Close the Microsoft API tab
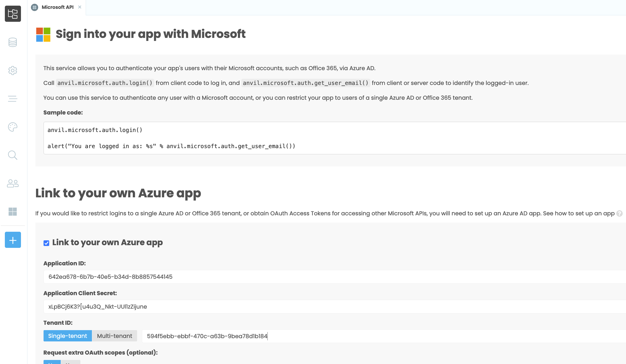The width and height of the screenshot is (626, 364). 80,7
